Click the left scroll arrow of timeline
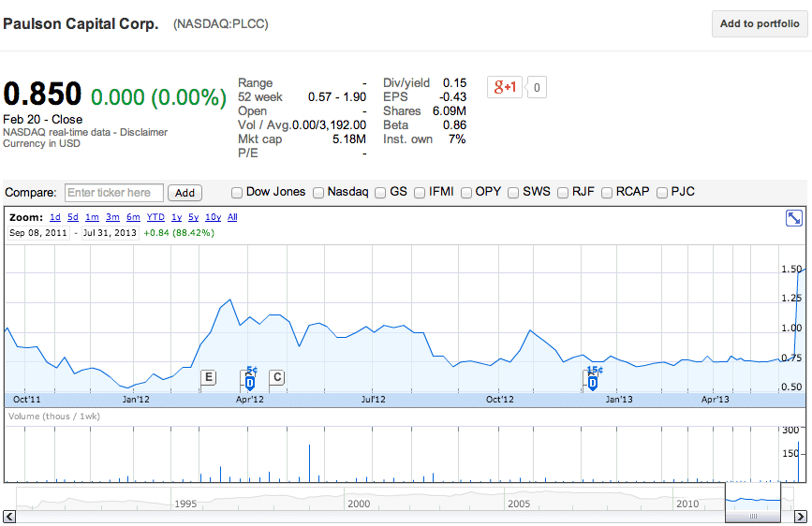This screenshot has height=526, width=812. pyautogui.click(x=9, y=516)
